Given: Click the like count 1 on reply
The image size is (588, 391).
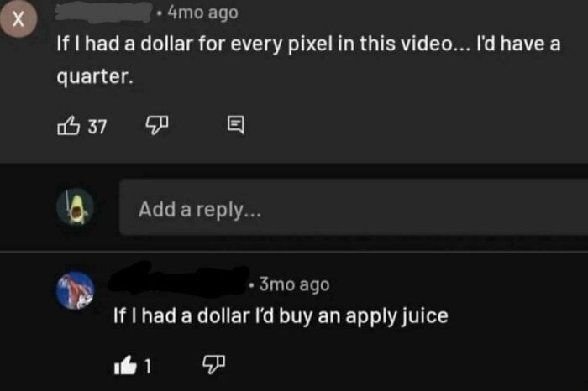Looking at the screenshot, I should [x=148, y=367].
